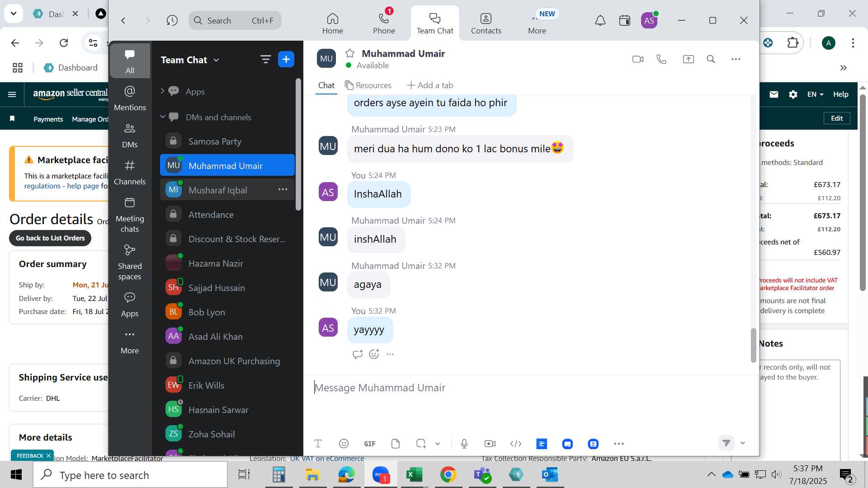The image size is (868, 488).
Task: Reply in thread to yayyyy message
Action: [357, 354]
